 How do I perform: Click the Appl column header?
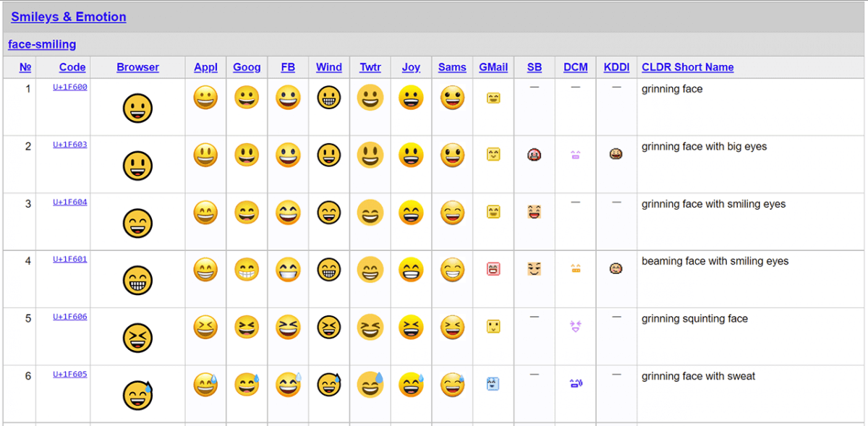tap(205, 67)
